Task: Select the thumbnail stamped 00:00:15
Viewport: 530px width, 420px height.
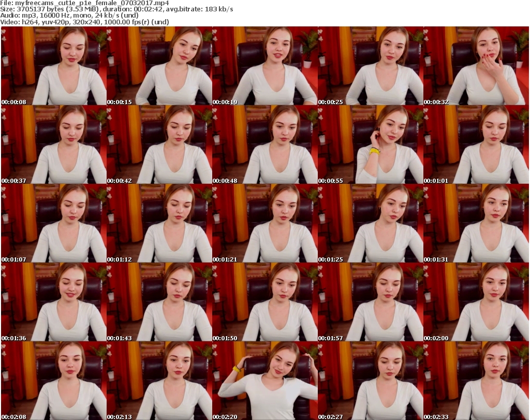Action: click(x=159, y=66)
